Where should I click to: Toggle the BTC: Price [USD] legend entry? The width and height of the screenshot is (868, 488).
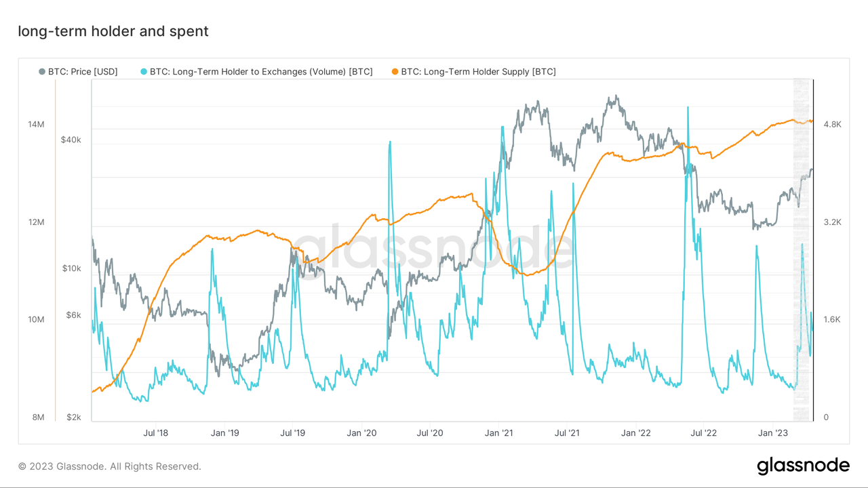click(x=78, y=71)
